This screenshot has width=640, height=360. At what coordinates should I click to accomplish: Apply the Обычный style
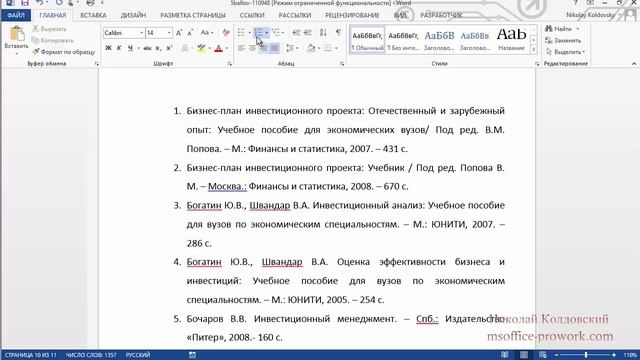367,40
